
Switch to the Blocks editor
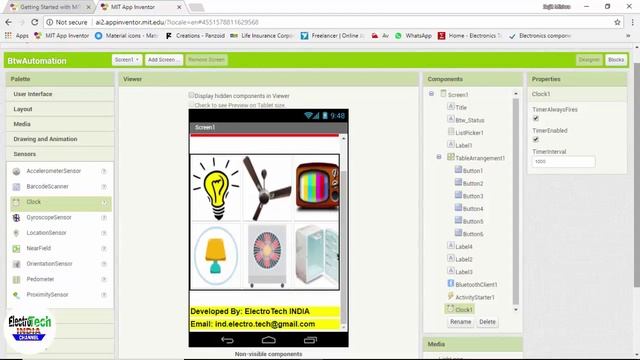(x=616, y=60)
